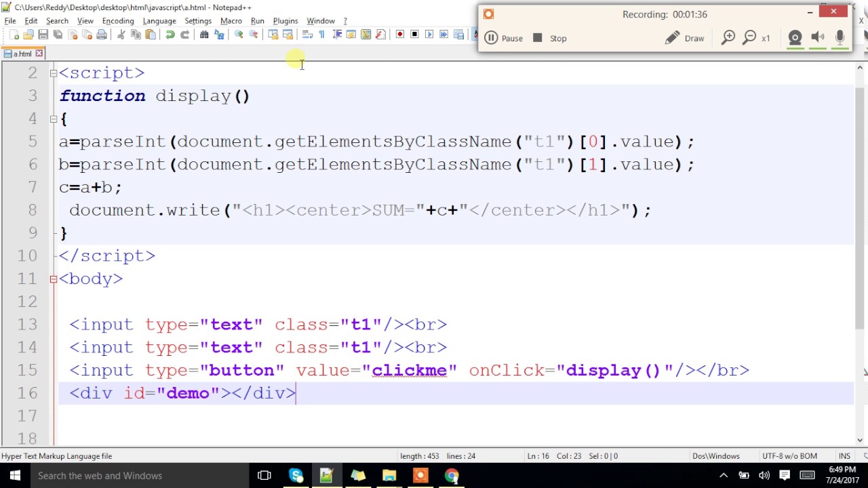Viewport: 868px width, 488px height.
Task: Click the editor scrollbar up arrow
Action: pyautogui.click(x=861, y=67)
